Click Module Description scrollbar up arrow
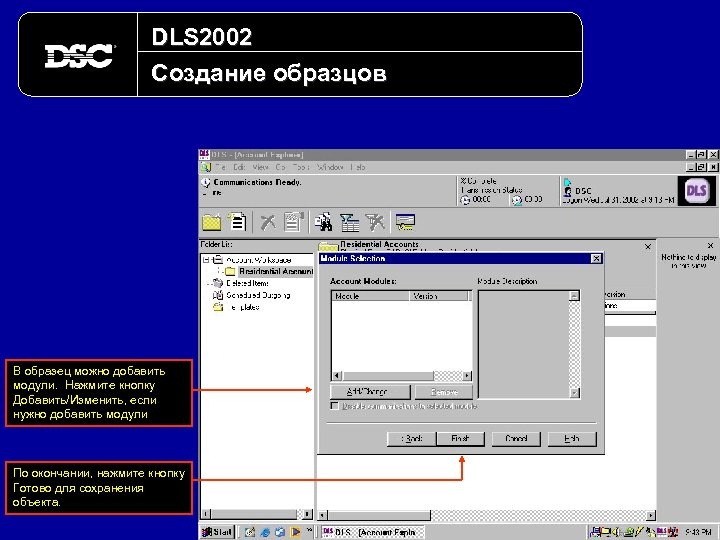 574,296
